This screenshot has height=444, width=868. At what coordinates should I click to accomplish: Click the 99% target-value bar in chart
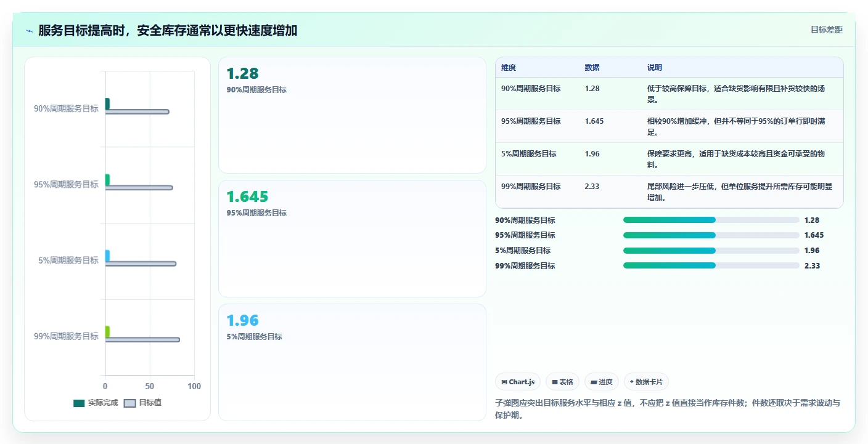(142, 340)
